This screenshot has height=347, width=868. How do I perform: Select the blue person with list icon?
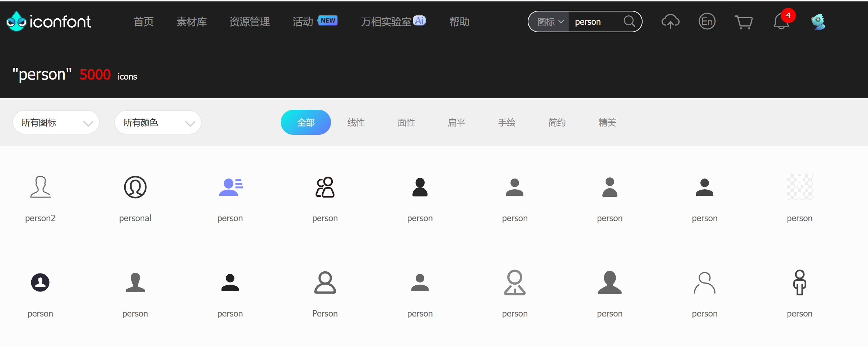230,187
